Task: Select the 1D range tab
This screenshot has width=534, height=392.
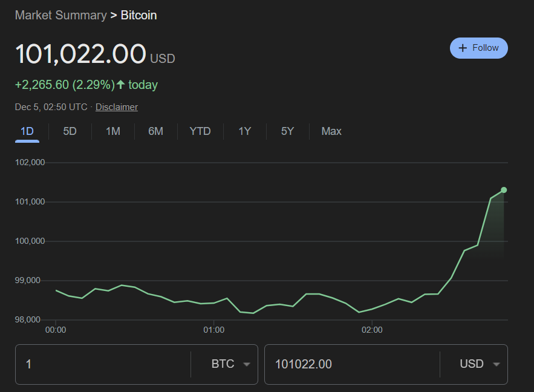Action: (x=27, y=131)
